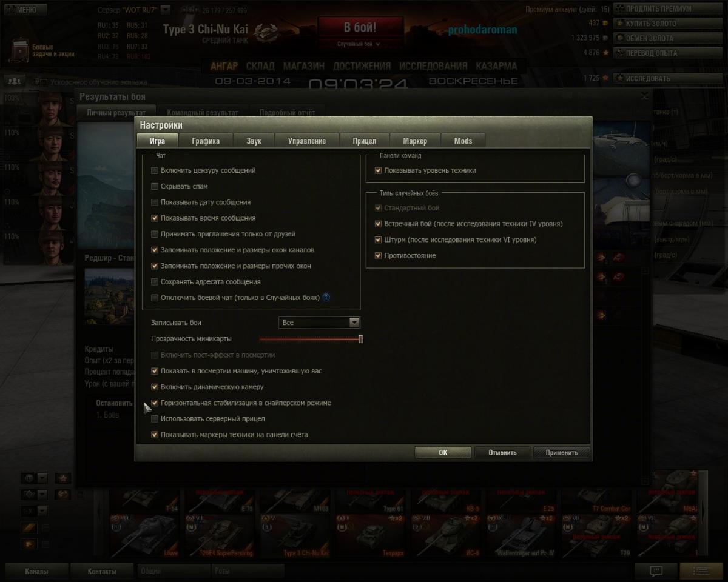
Task: Click the Применить apply button
Action: [561, 452]
